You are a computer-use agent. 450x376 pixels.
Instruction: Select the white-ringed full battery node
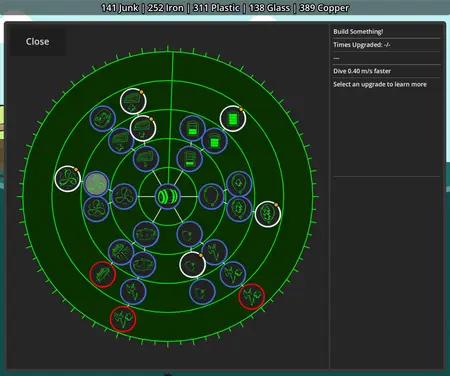(x=233, y=119)
